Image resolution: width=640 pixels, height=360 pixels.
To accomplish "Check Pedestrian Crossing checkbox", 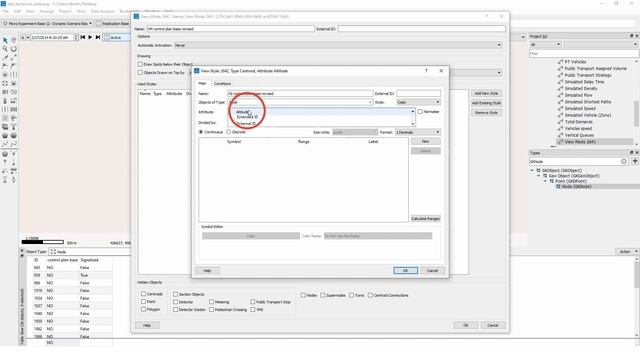I will pos(211,309).
